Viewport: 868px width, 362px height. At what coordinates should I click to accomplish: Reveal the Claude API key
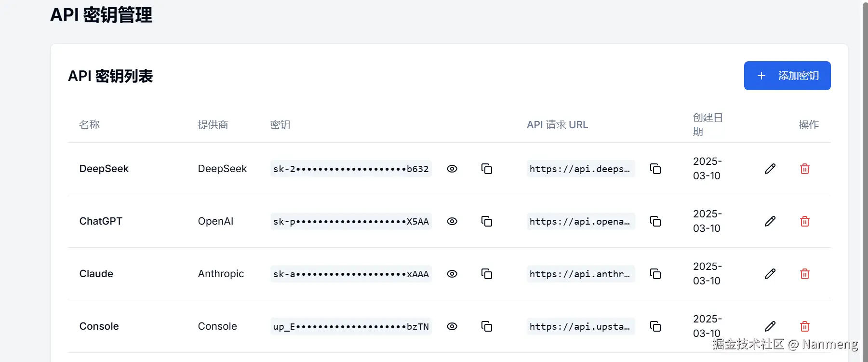coord(452,274)
